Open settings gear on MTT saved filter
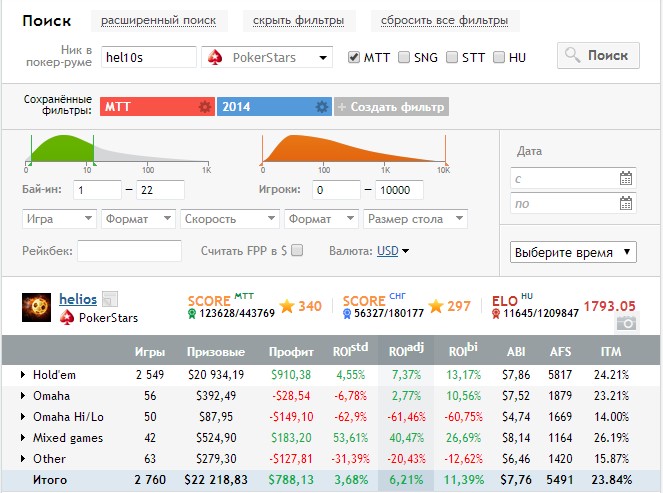The height and width of the screenshot is (493, 663). tap(204, 107)
